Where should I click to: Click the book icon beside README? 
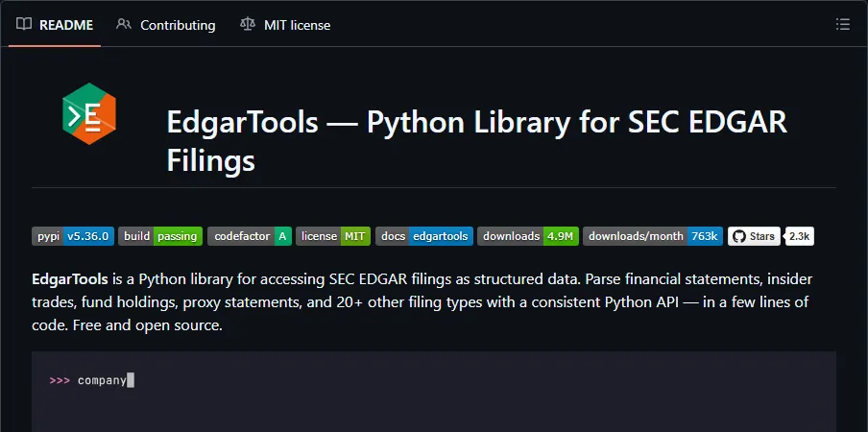point(24,24)
